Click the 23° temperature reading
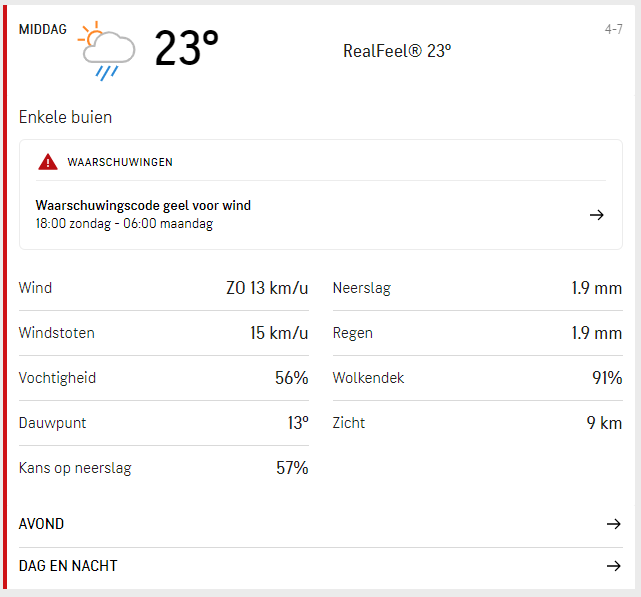 [186, 49]
